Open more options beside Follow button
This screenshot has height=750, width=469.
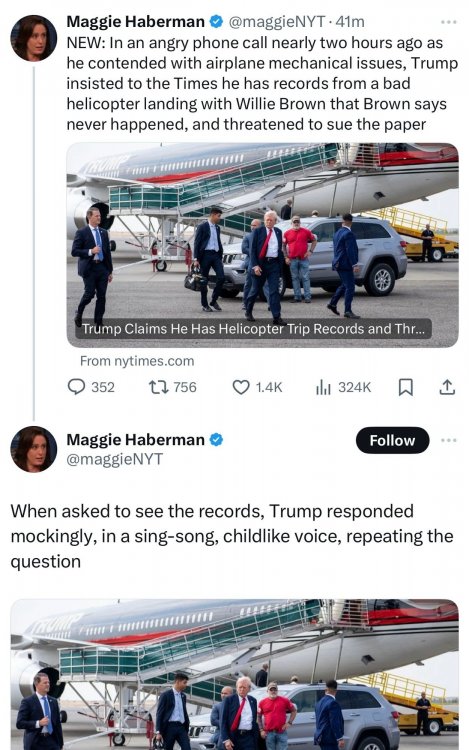click(448, 440)
